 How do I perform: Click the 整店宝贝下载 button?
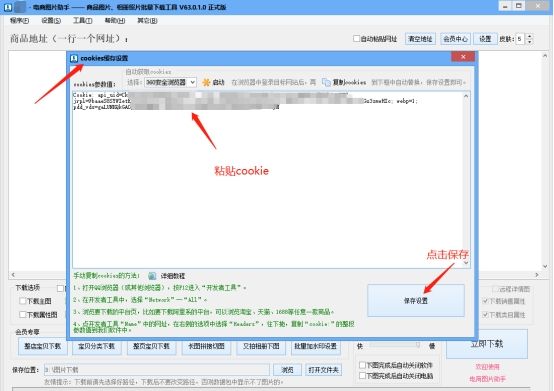pos(42,346)
